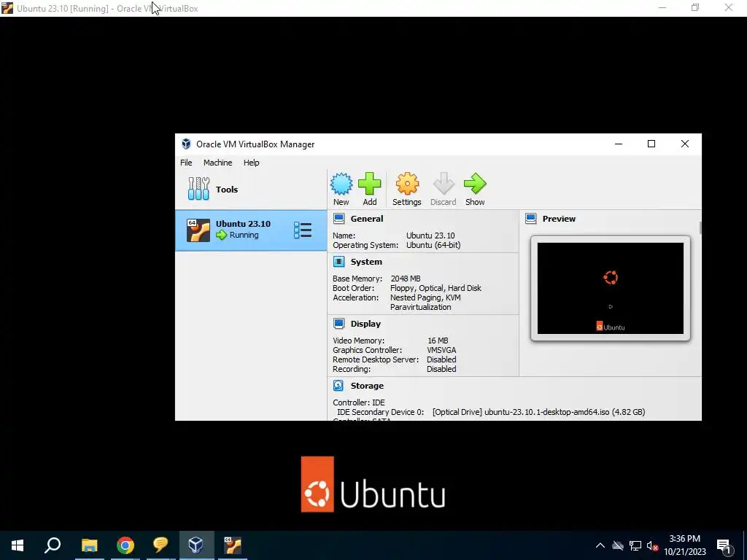Click the Operating System value Ubuntu (64-bit)

(433, 245)
